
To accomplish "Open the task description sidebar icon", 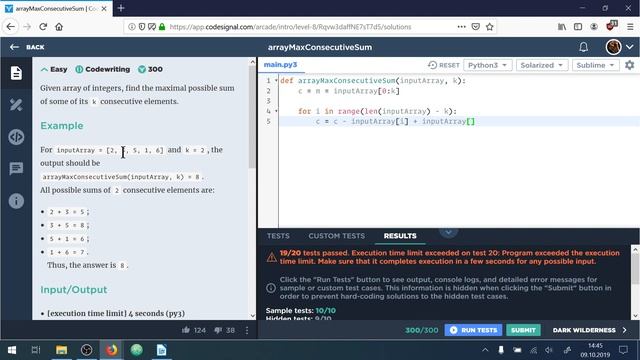I will pyautogui.click(x=16, y=73).
